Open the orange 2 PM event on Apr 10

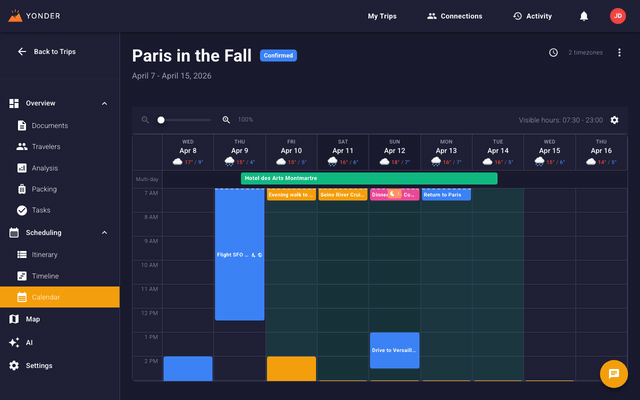point(291,369)
